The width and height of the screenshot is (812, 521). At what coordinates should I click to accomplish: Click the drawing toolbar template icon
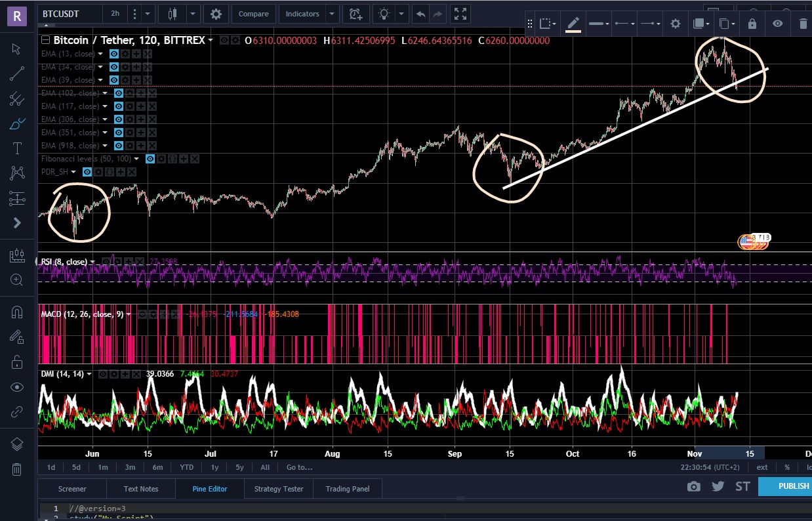tap(547, 24)
